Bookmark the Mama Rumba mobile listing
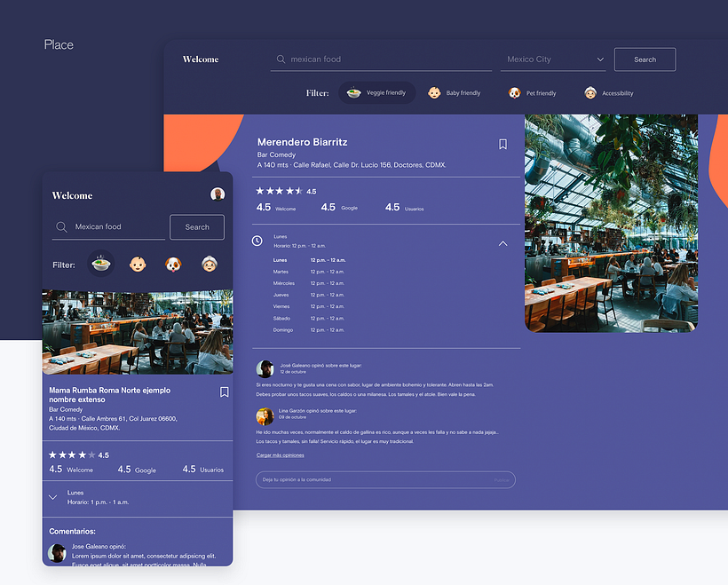 pyautogui.click(x=224, y=392)
